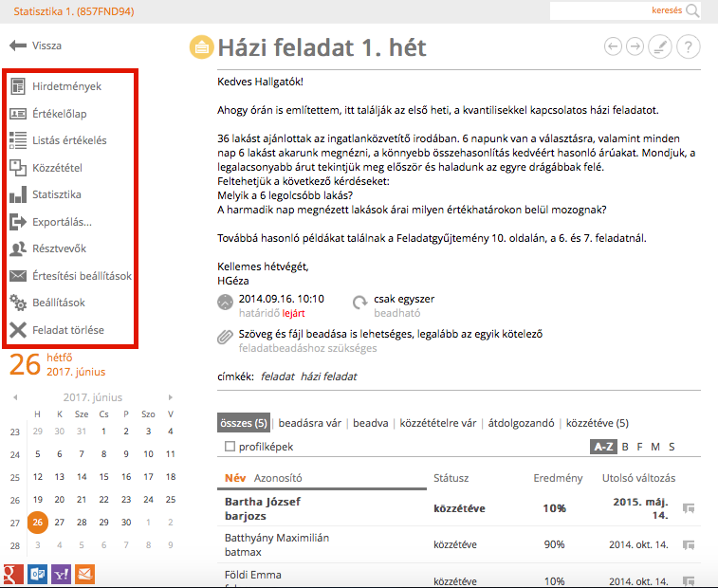Select the beadásra vár filter

tap(310, 423)
